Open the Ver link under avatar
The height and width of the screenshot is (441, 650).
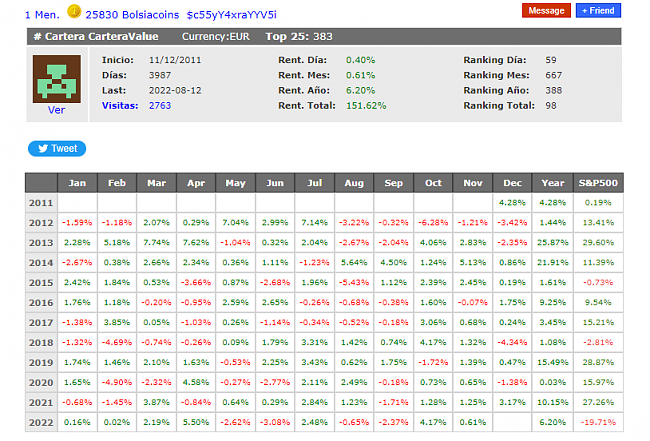(56, 110)
